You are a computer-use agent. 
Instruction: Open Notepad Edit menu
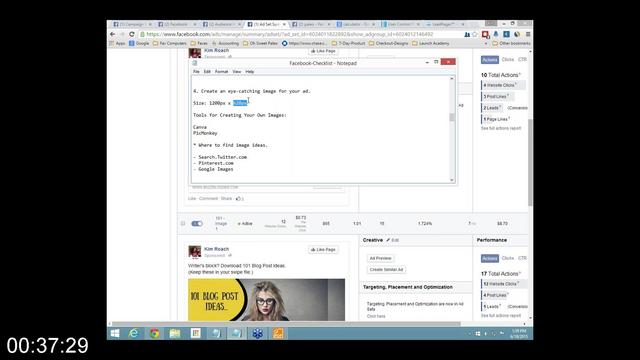207,71
